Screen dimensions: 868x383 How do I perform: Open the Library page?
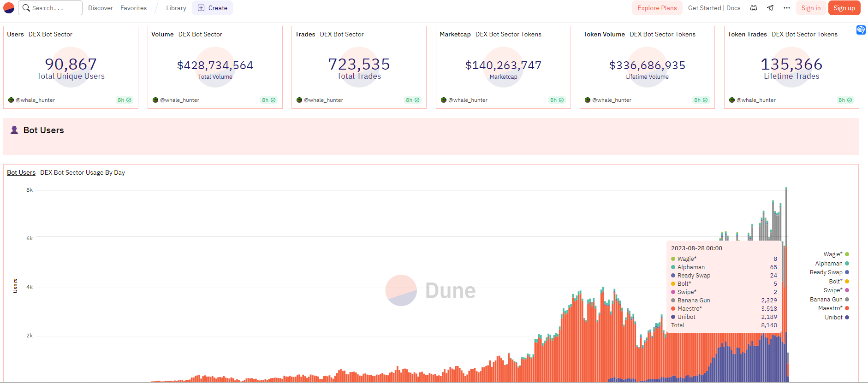(x=176, y=8)
